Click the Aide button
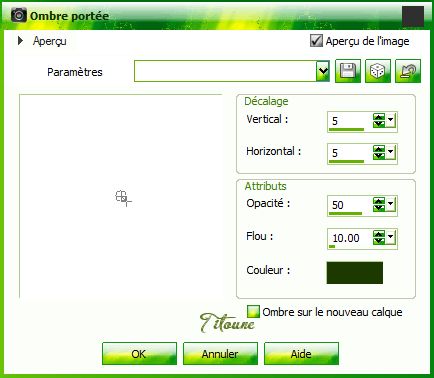This screenshot has height=378, width=434. 301,353
